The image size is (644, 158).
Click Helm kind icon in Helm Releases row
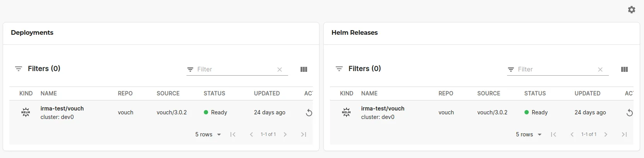pos(346,112)
